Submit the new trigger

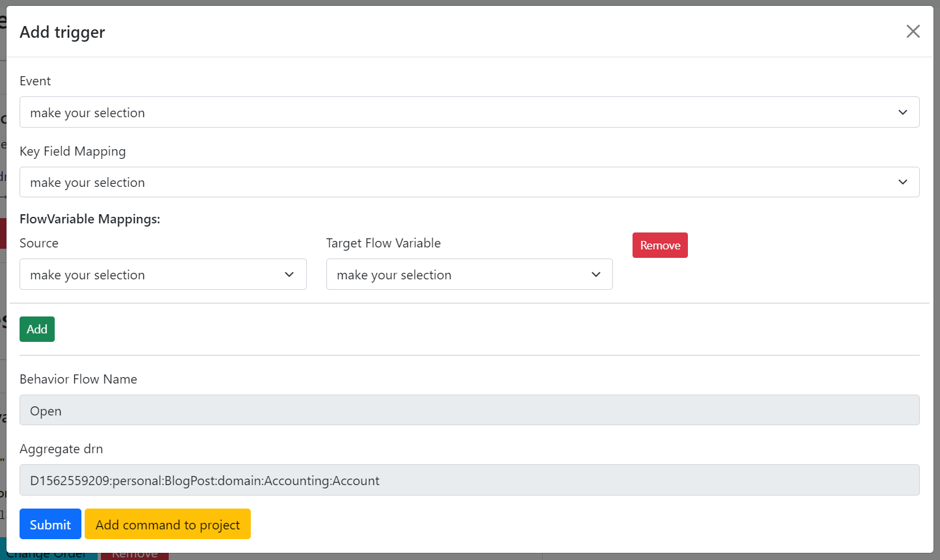[50, 524]
